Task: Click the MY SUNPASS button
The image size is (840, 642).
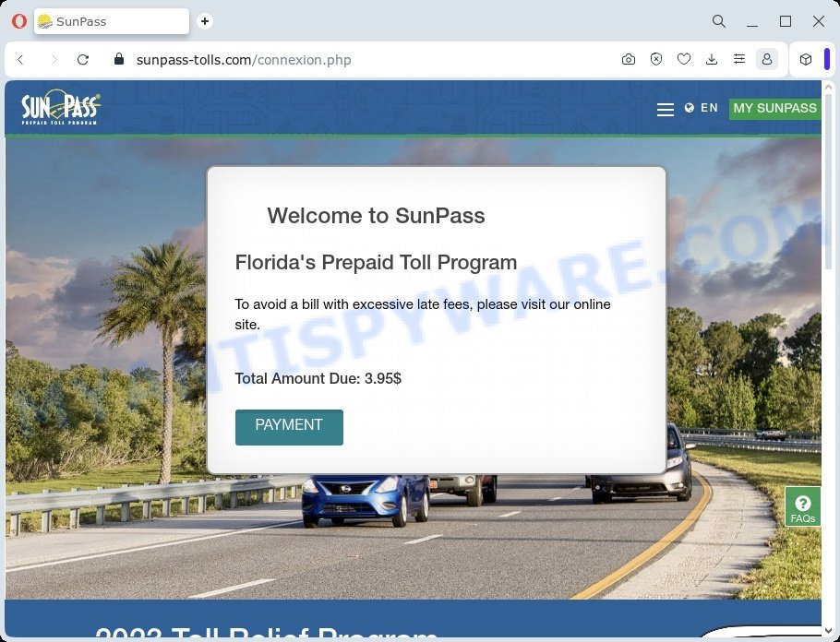Action: coord(774,108)
